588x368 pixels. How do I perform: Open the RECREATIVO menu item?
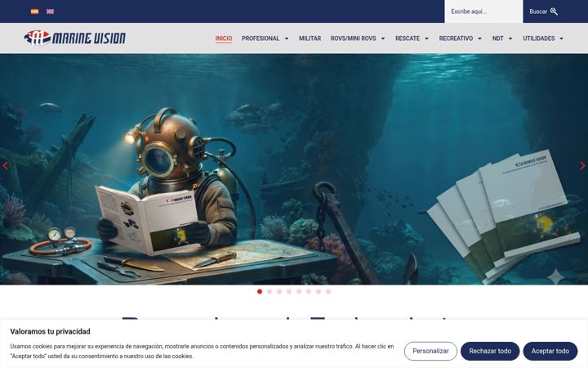pyautogui.click(x=456, y=38)
